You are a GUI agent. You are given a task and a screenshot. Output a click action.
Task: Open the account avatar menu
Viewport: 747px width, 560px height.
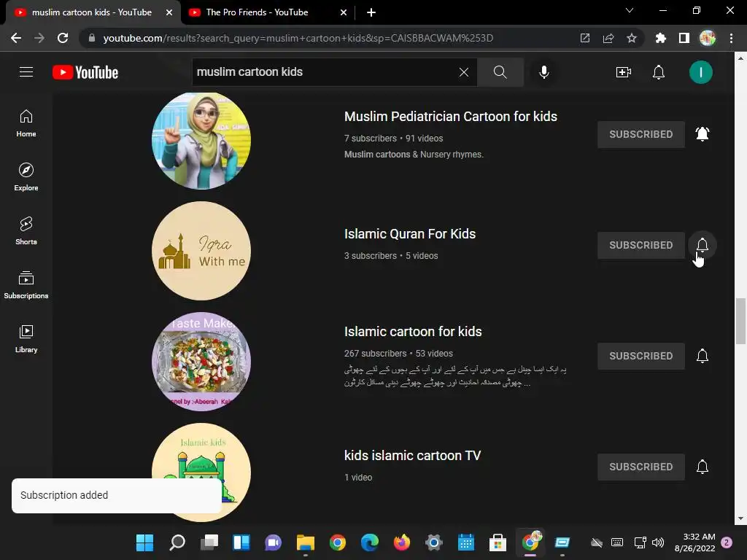coord(701,72)
